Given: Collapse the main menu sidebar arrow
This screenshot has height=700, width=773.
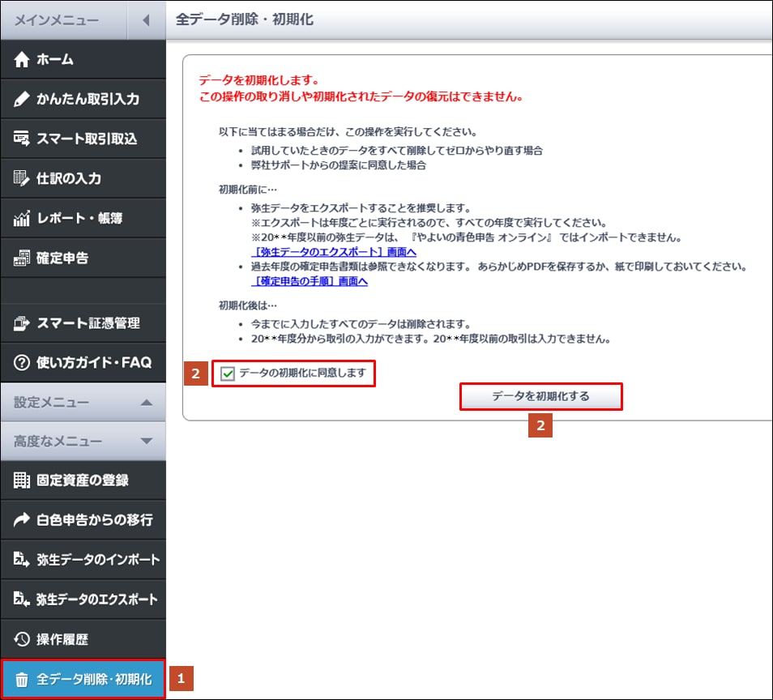Looking at the screenshot, I should pyautogui.click(x=146, y=20).
